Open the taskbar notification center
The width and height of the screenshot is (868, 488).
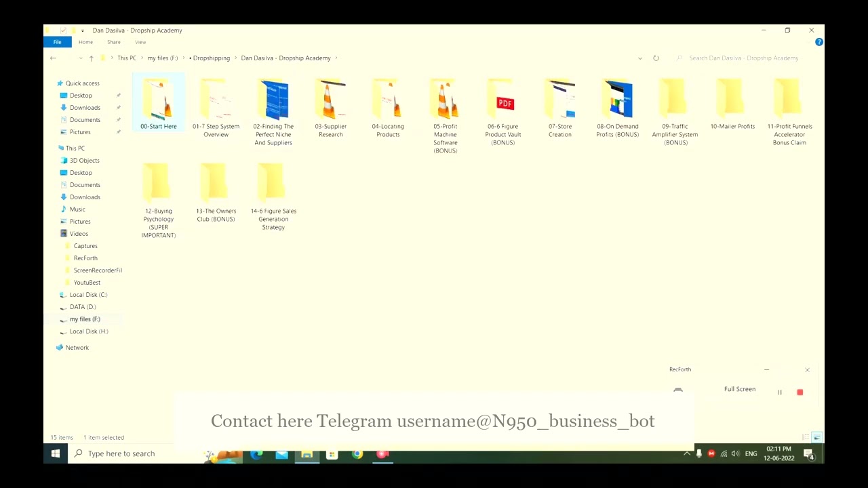pyautogui.click(x=809, y=454)
